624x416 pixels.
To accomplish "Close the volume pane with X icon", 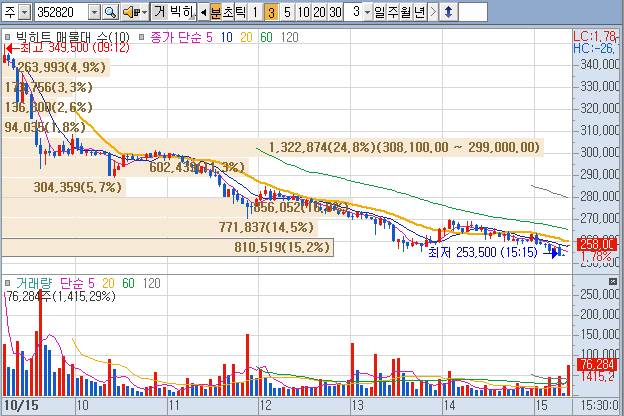I will (613, 281).
